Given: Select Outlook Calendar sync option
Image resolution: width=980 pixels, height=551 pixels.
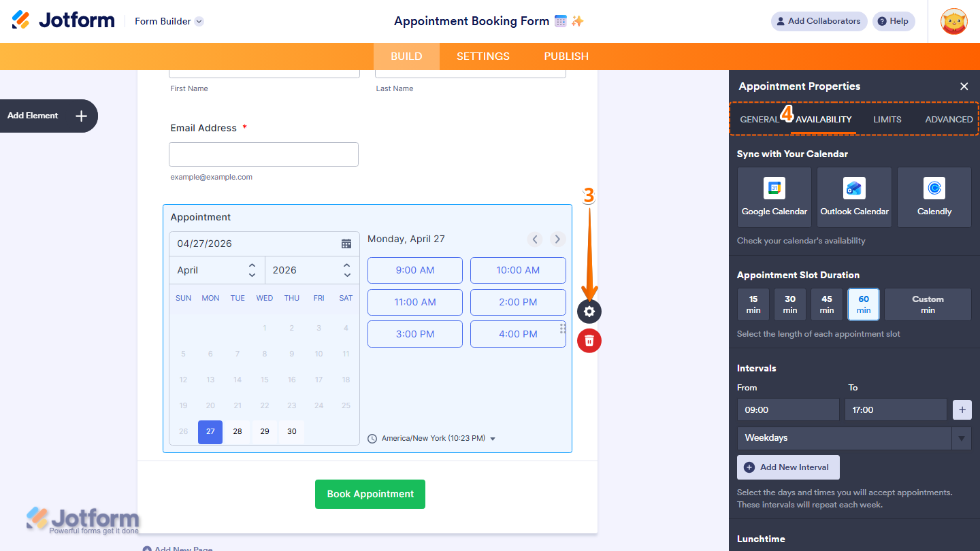Looking at the screenshot, I should (x=854, y=197).
